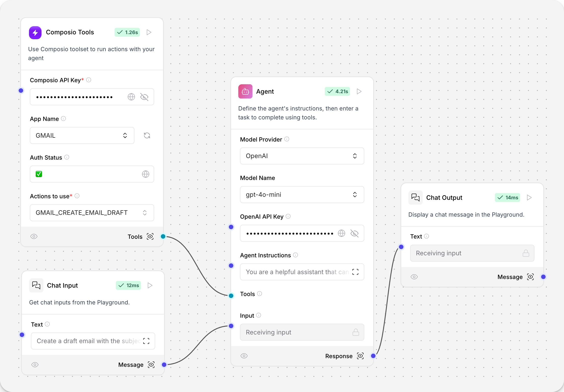Click Agent Instructions text input field
This screenshot has width=564, height=392.
click(301, 272)
